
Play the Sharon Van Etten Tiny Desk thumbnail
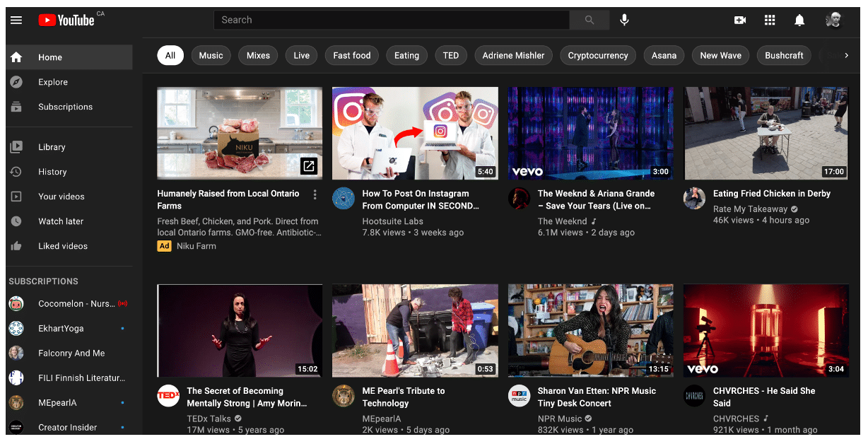coord(590,330)
